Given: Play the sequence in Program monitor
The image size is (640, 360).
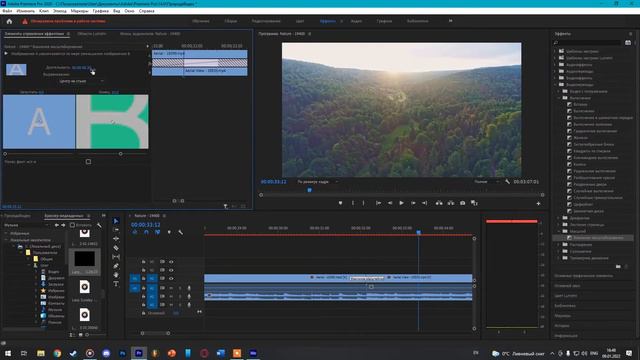Looking at the screenshot, I should coord(402,203).
